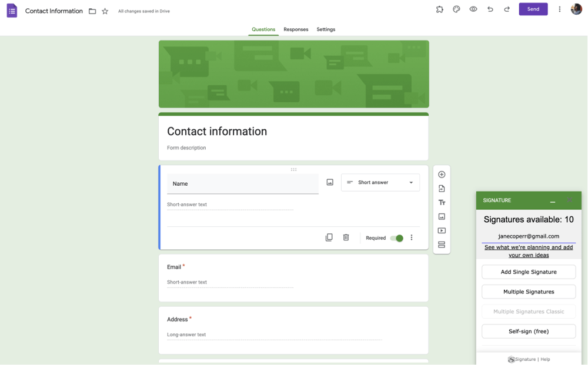This screenshot has height=365, width=588.
Task: Open the form's more options menu
Action: [x=559, y=9]
